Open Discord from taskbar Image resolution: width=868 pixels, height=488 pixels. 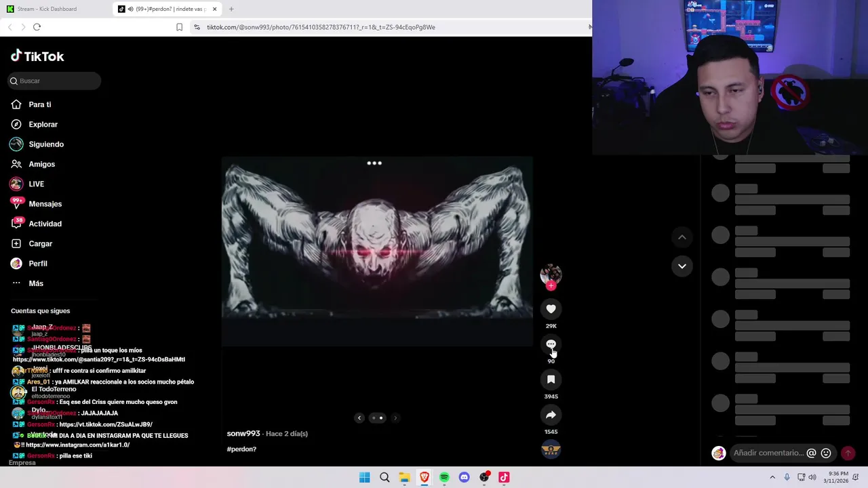(x=464, y=477)
